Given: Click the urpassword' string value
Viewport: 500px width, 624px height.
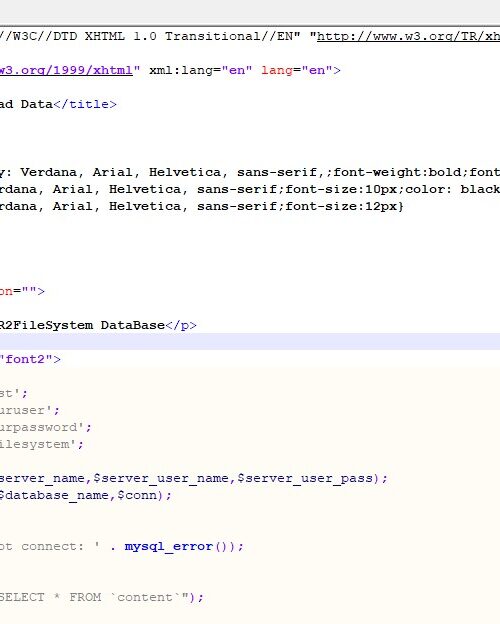Looking at the screenshot, I should [x=41, y=427].
